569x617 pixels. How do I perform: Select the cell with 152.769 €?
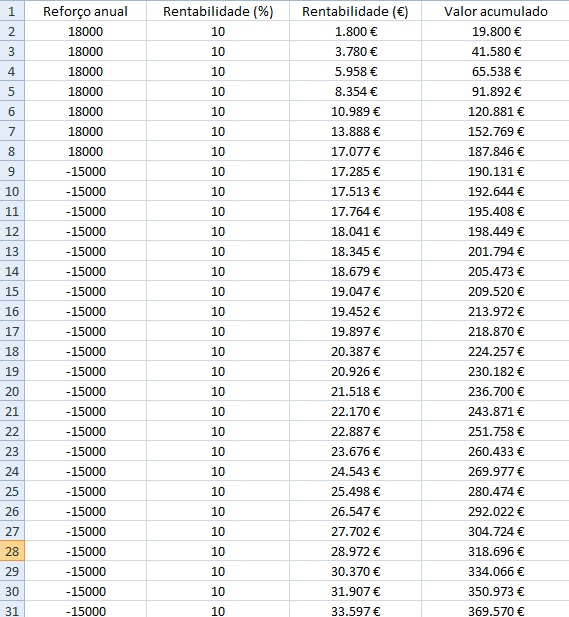pyautogui.click(x=495, y=131)
